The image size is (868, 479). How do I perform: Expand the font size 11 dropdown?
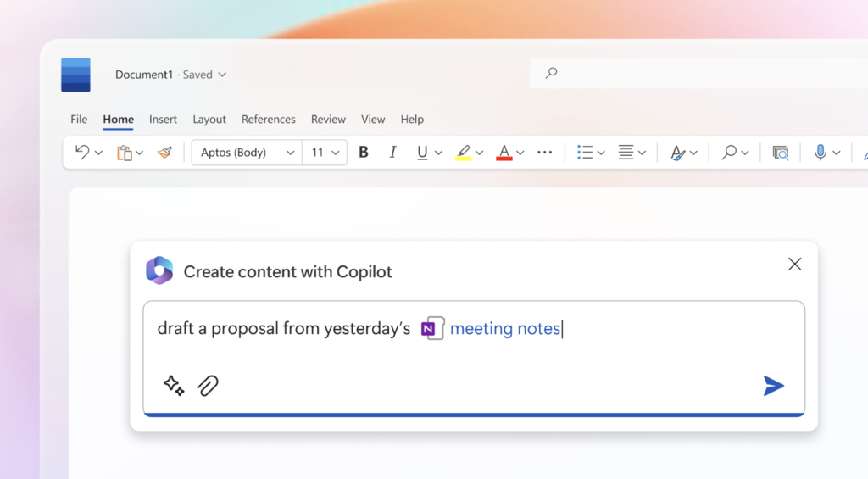click(325, 153)
